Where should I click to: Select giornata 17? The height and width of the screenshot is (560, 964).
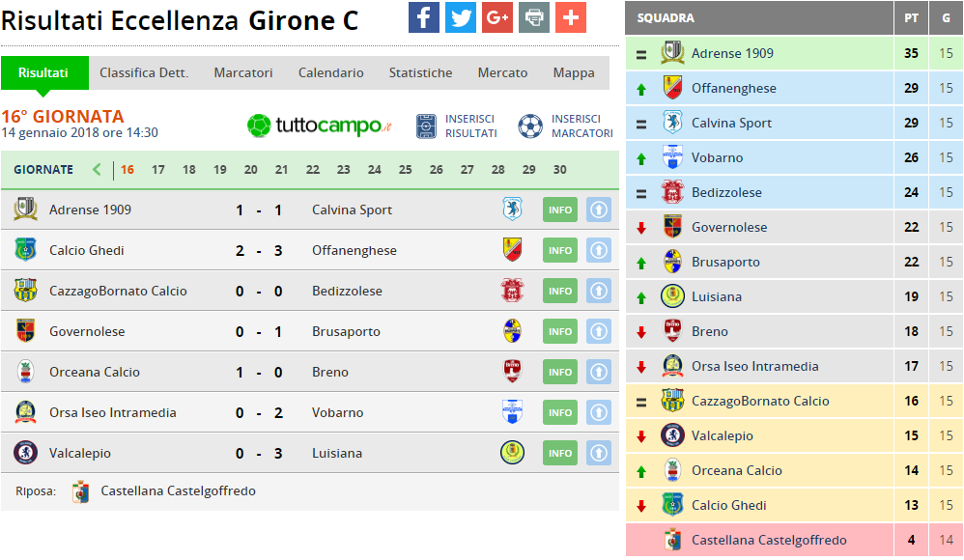pyautogui.click(x=158, y=170)
